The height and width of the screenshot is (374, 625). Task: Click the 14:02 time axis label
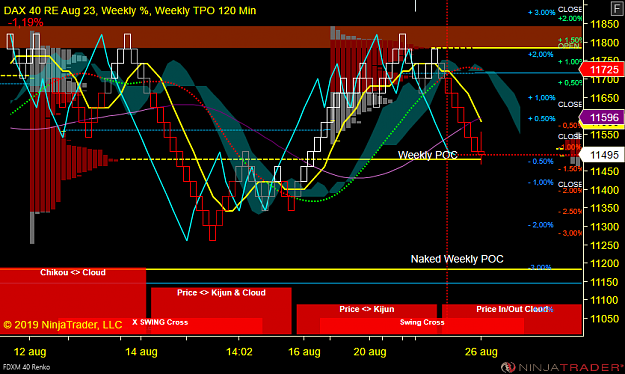[x=239, y=352]
